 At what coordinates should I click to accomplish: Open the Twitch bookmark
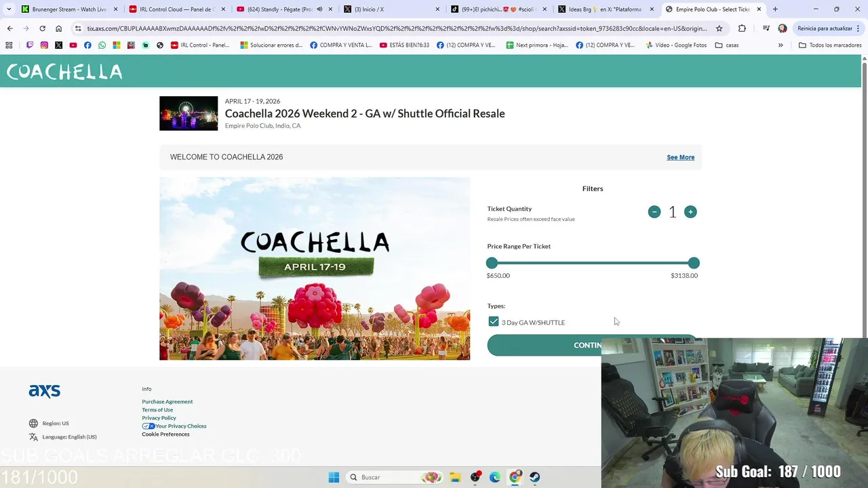tap(30, 45)
